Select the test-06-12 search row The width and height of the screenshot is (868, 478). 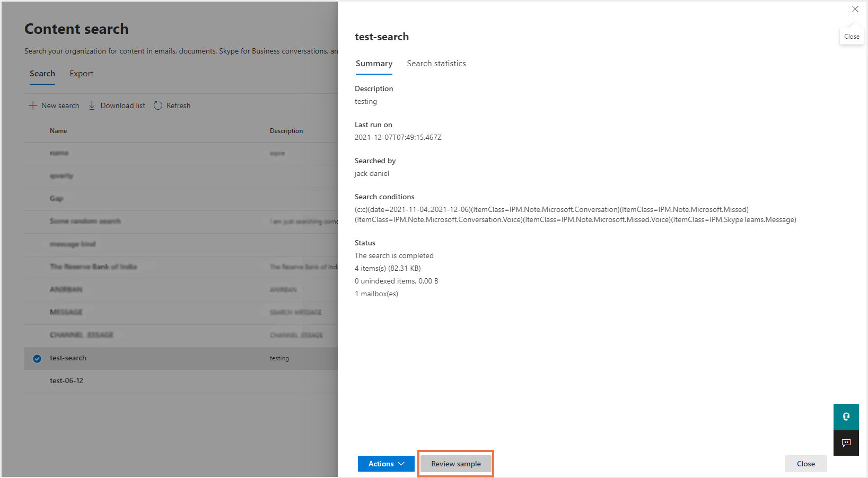(x=66, y=381)
